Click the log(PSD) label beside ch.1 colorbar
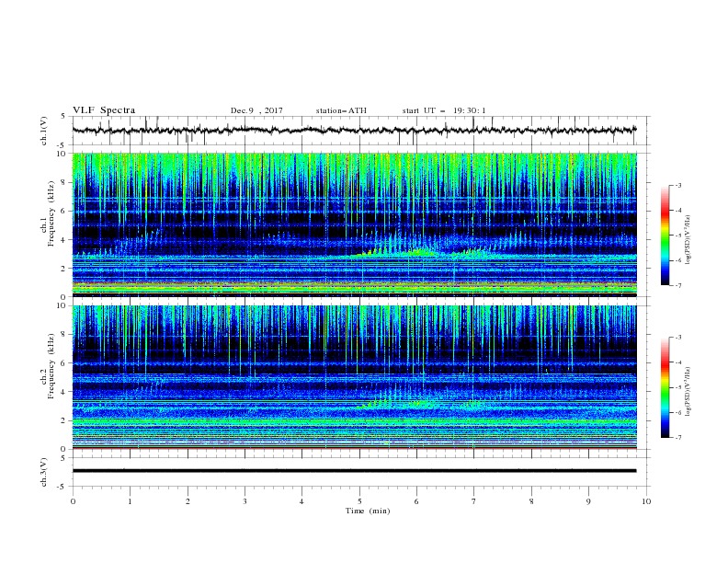Image resolution: width=728 pixels, height=563 pixels. click(688, 240)
